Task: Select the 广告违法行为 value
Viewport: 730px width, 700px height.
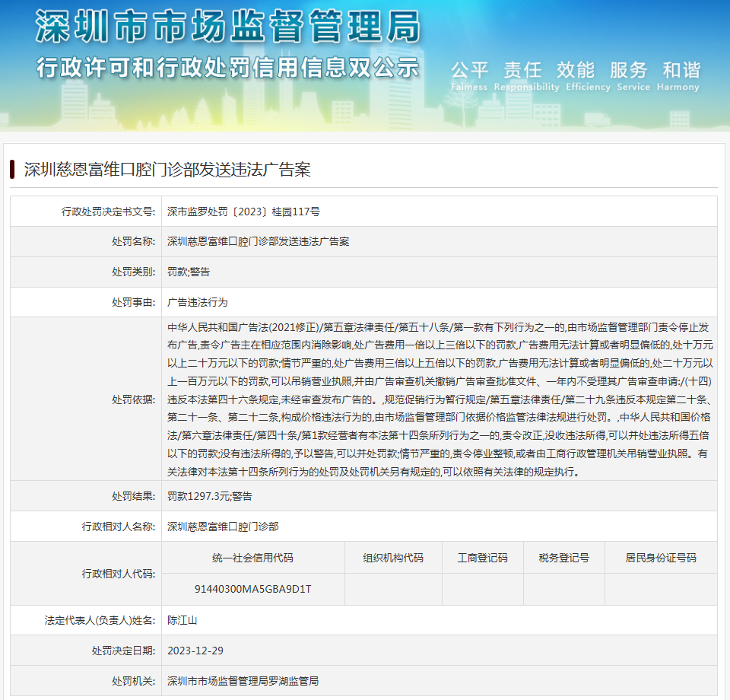Action: tap(198, 302)
